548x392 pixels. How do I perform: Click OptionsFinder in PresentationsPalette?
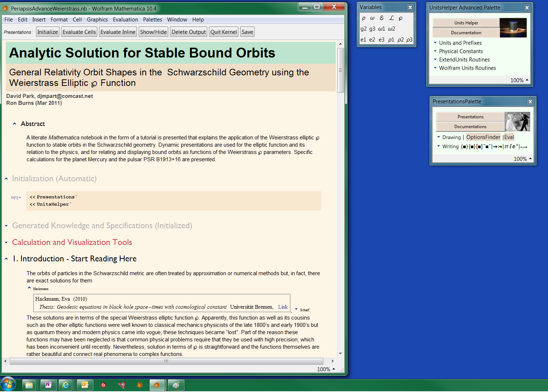pos(483,137)
